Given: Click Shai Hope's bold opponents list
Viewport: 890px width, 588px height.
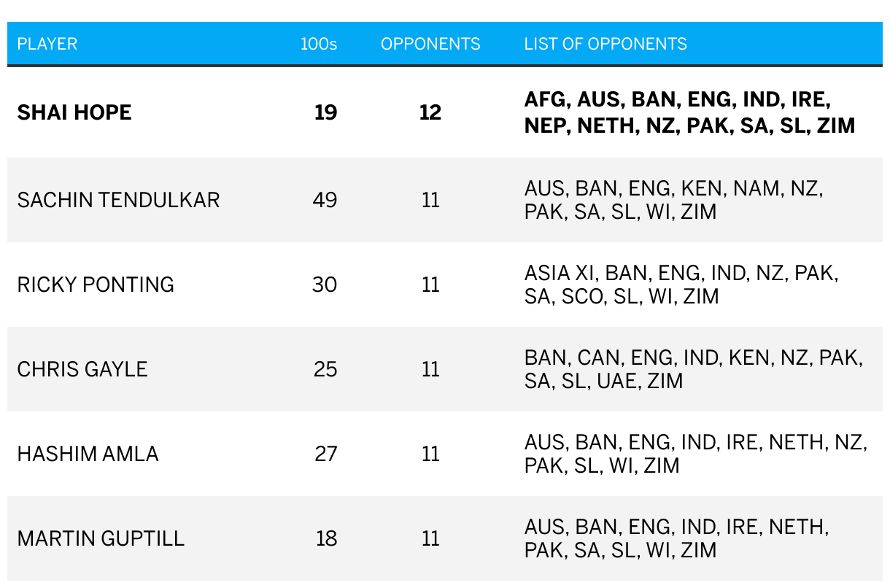Looking at the screenshot, I should pyautogui.click(x=689, y=112).
